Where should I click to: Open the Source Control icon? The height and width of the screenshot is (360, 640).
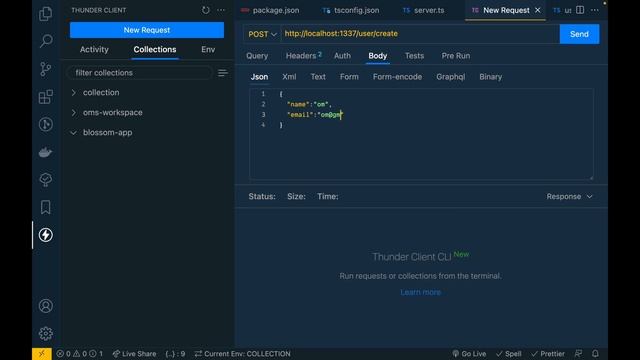45,69
